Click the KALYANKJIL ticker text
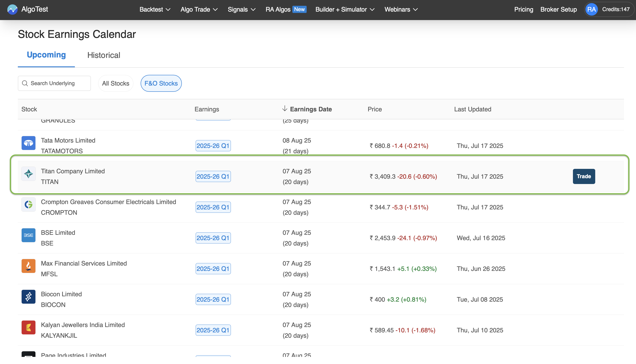 coord(59,335)
